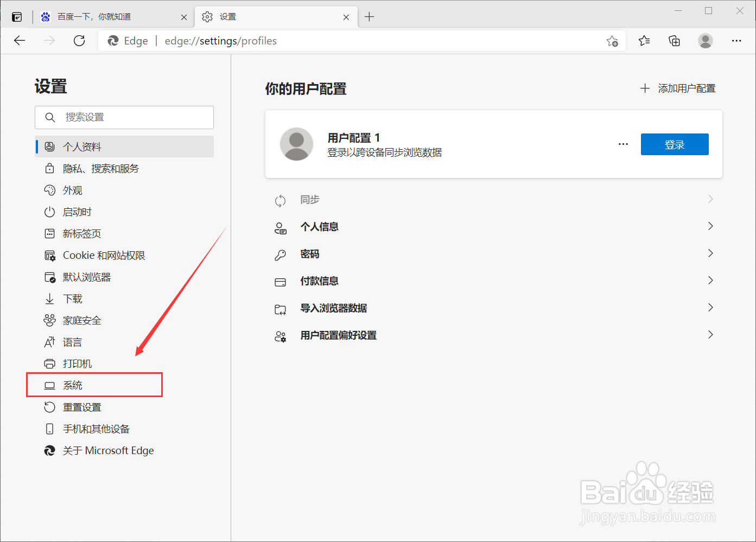Expand 付款信息 via its chevron arrow
The image size is (756, 542).
[x=710, y=280]
